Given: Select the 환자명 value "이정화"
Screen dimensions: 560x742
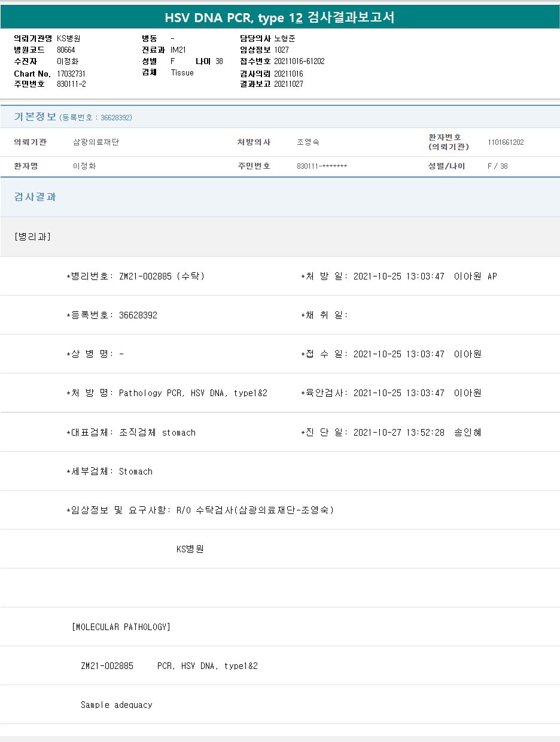Looking at the screenshot, I should click(x=84, y=166).
